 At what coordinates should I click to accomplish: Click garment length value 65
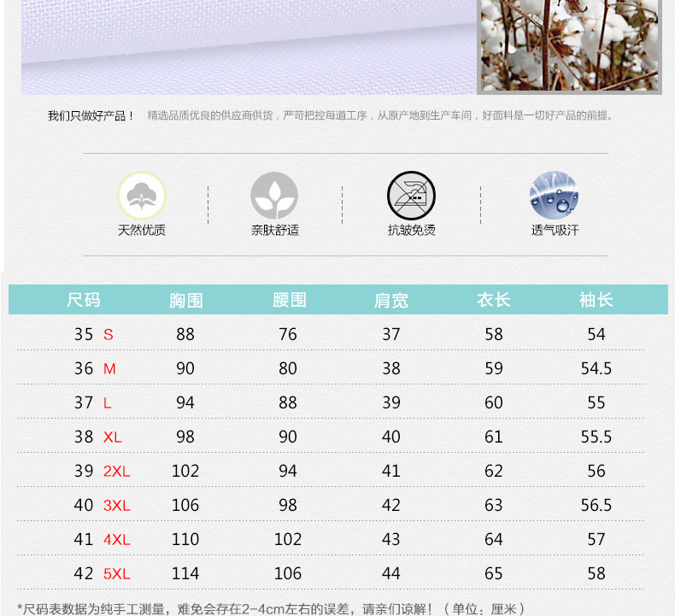(494, 574)
